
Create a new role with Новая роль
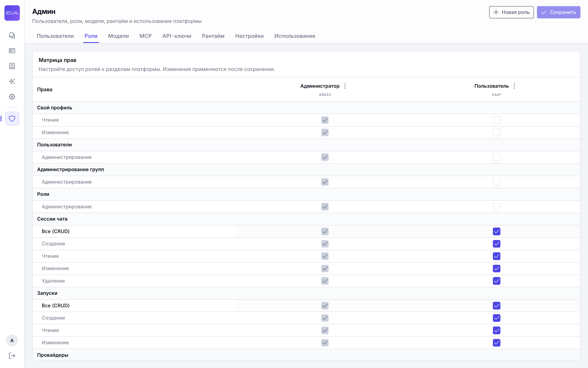point(511,12)
